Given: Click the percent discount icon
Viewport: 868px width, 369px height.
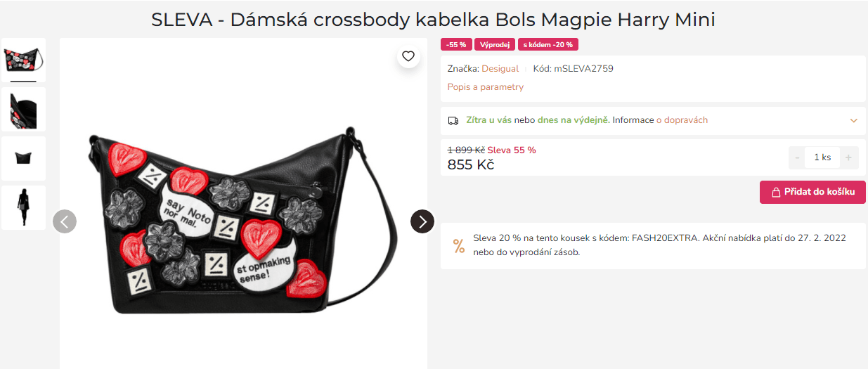Looking at the screenshot, I should pos(459,245).
